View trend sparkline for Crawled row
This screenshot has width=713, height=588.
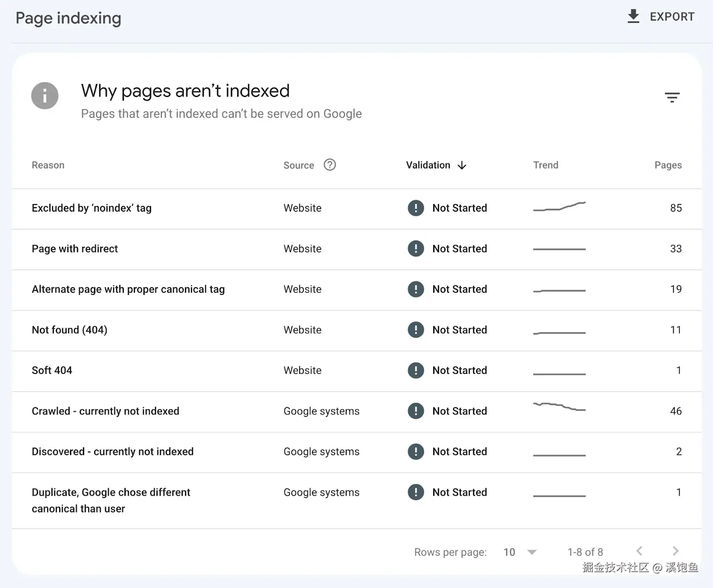(x=559, y=407)
